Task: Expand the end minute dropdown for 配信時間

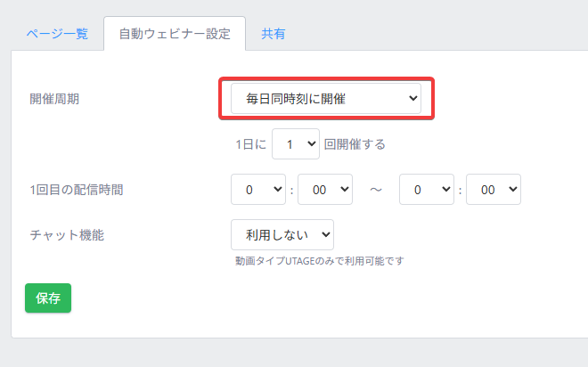Action: [493, 189]
